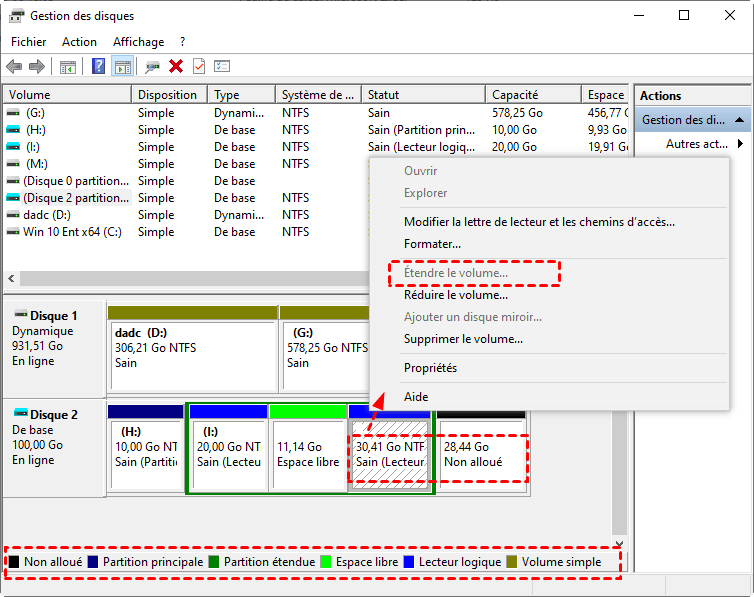Viewport: 754px width, 597px height.
Task: Expand the Autres act... submenu arrow
Action: click(x=740, y=144)
